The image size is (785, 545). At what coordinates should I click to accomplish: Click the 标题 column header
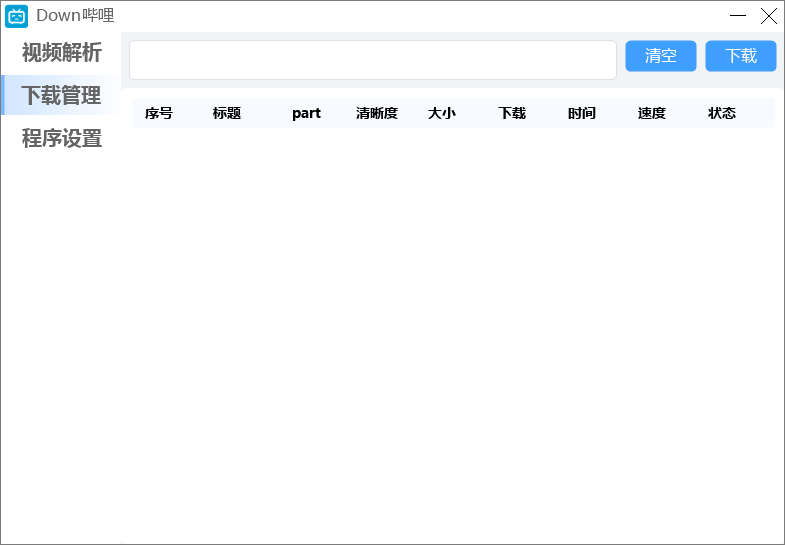pos(227,113)
